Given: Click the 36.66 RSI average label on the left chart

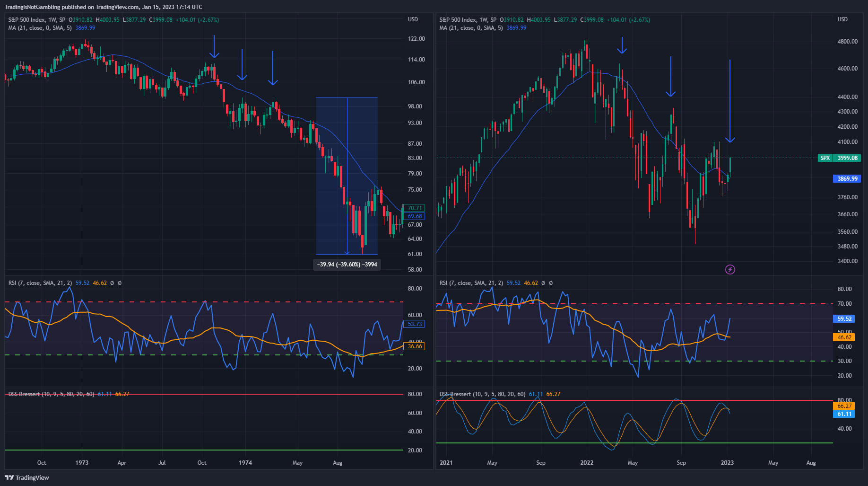Looking at the screenshot, I should (415, 346).
